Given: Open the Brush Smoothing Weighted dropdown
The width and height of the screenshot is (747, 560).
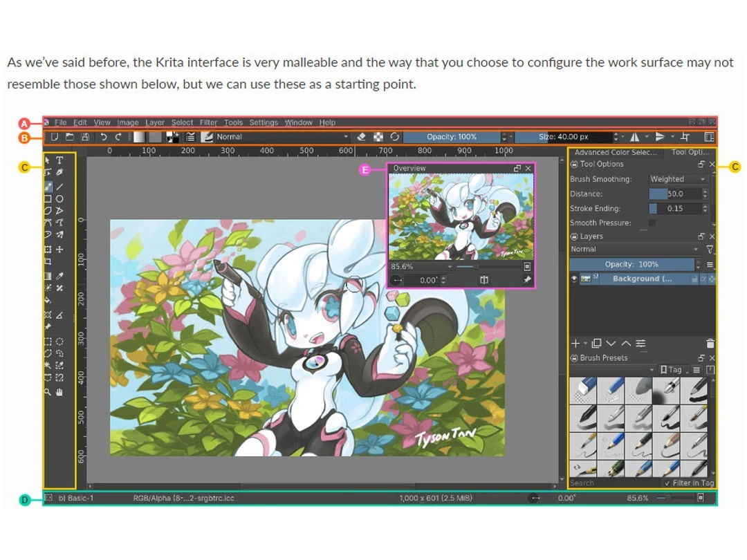Looking at the screenshot, I should (676, 178).
